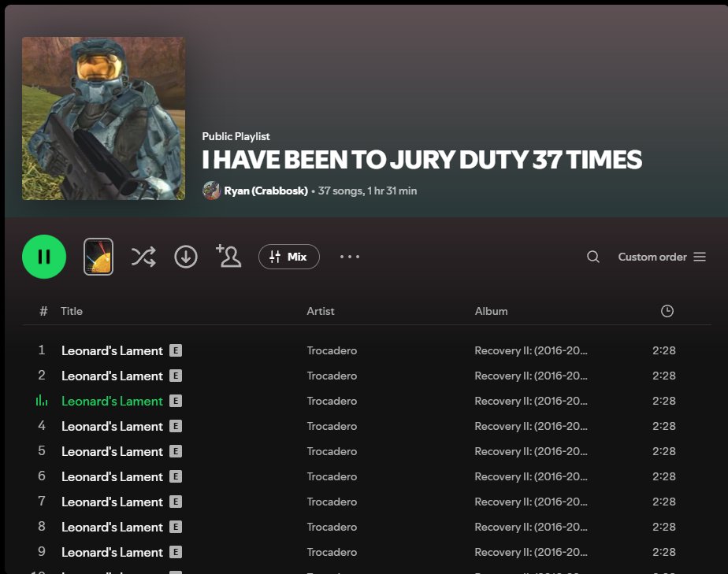728x574 pixels.
Task: Open album Recovery II in row 1
Action: [531, 350]
